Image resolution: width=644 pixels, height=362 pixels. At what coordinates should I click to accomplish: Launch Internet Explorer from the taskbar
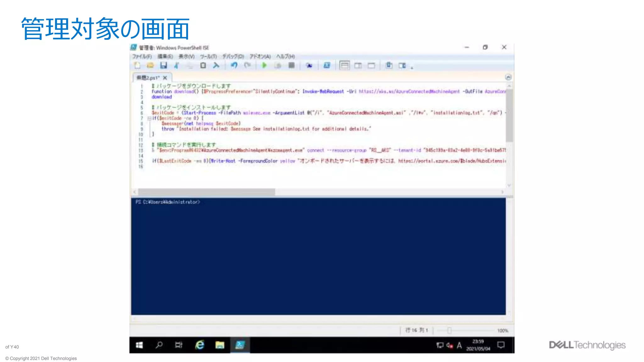[200, 345]
